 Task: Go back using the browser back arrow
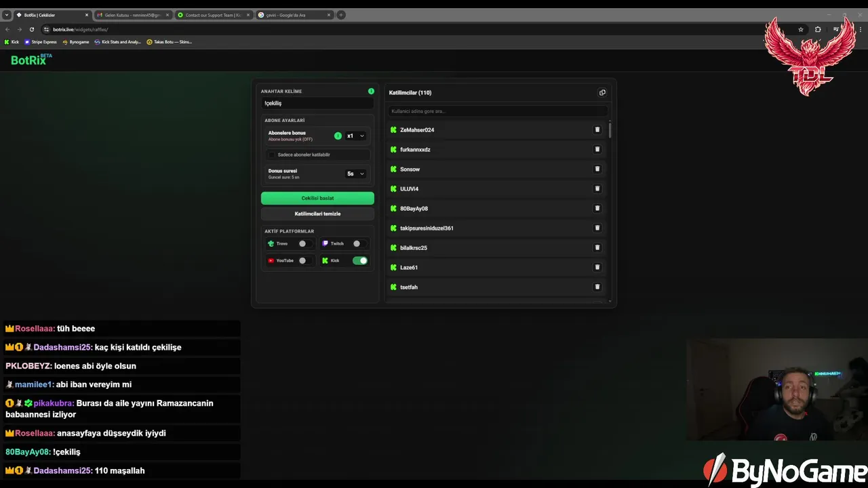point(7,29)
